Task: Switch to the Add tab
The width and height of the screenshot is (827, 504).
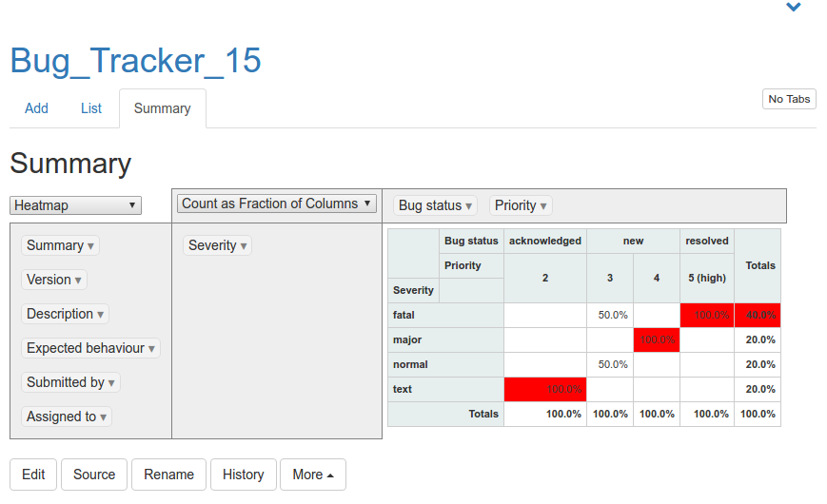Action: coord(36,108)
